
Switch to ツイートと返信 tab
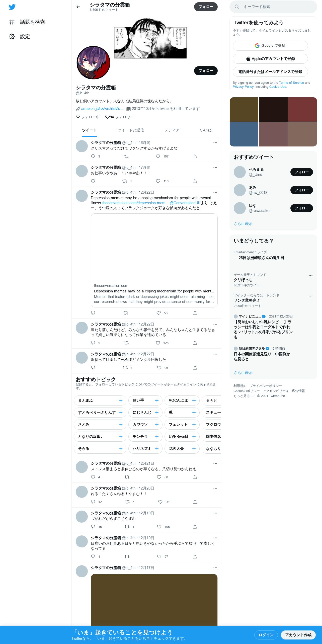pos(131,130)
